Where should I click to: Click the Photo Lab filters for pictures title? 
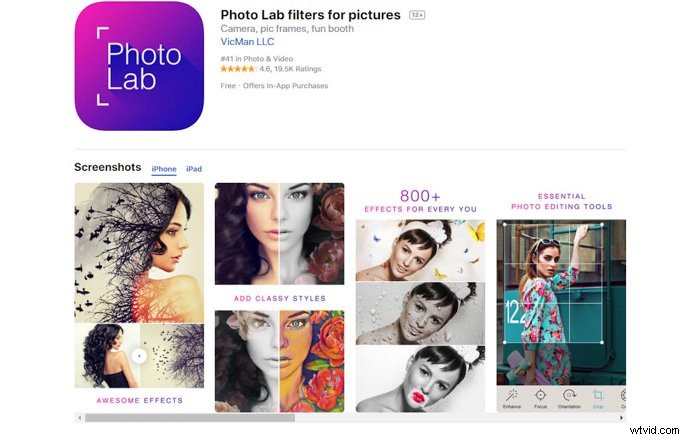310,15
